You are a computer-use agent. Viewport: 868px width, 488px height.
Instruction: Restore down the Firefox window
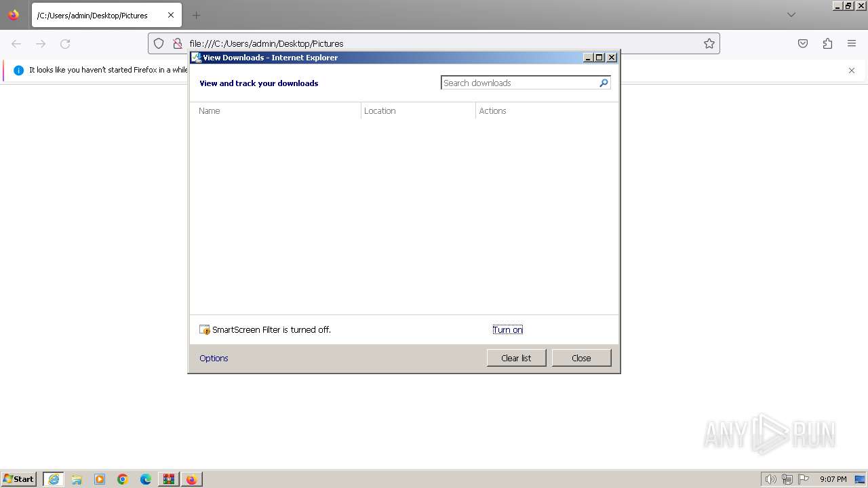[x=849, y=5]
